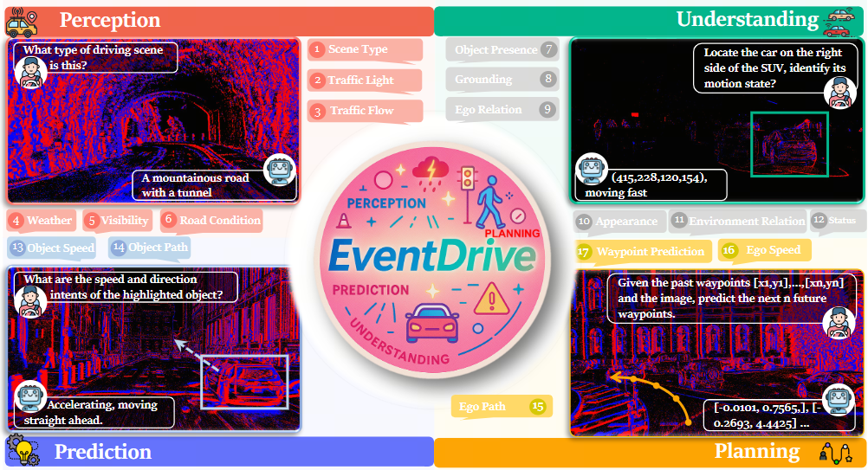
Task: Click the traffic cone icon in the EventDrive logo
Action: 344,220
